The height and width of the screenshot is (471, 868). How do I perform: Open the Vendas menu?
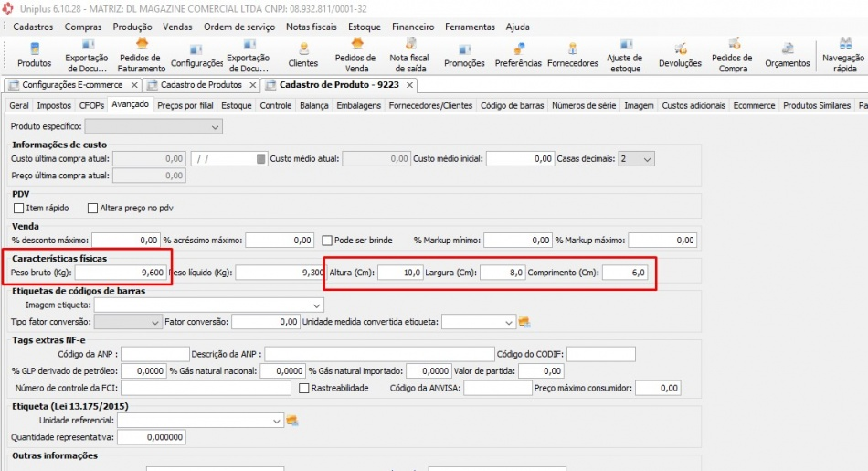point(177,27)
